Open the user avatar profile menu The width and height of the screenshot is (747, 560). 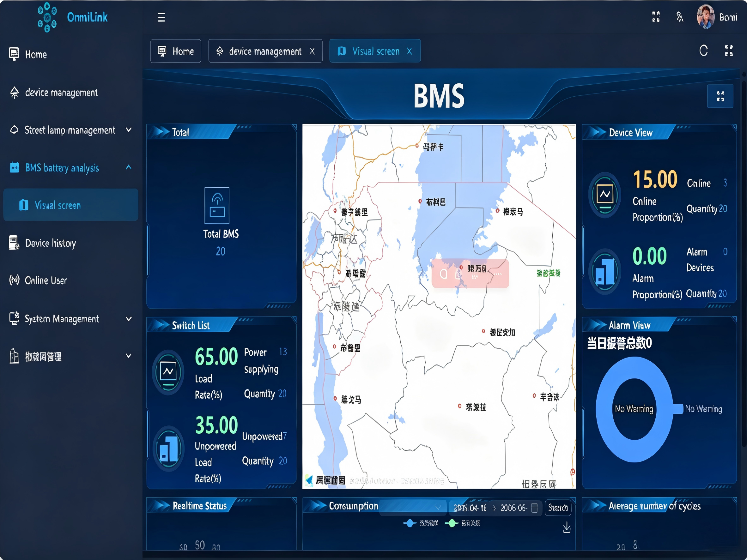(706, 16)
